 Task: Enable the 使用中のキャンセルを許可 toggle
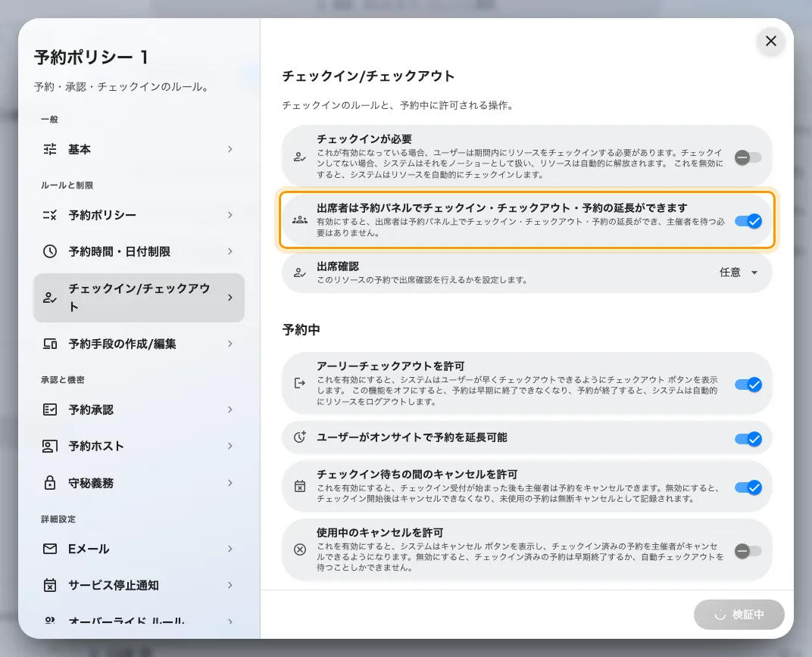coord(748,551)
